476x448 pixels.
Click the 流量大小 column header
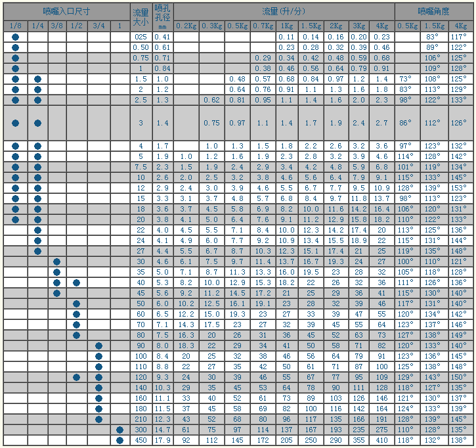click(x=141, y=16)
